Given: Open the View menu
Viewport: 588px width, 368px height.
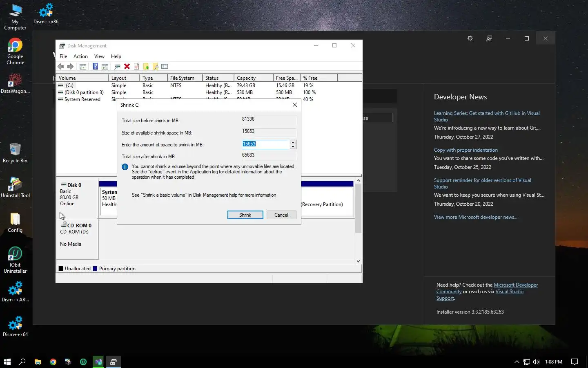Looking at the screenshot, I should pyautogui.click(x=99, y=56).
